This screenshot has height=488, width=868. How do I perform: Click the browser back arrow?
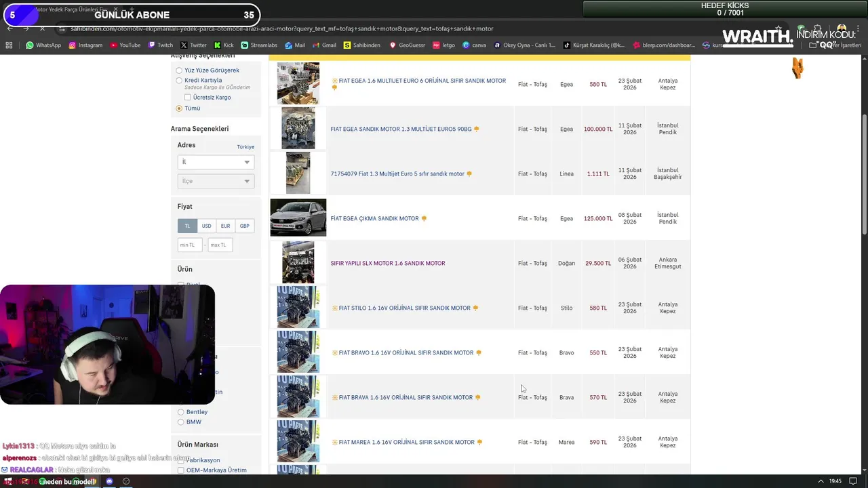tap(9, 28)
